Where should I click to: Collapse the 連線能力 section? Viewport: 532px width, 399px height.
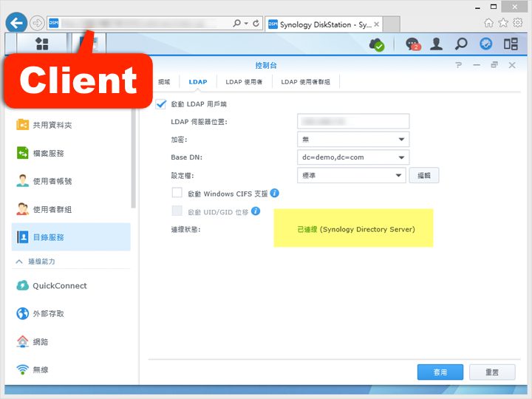click(19, 262)
